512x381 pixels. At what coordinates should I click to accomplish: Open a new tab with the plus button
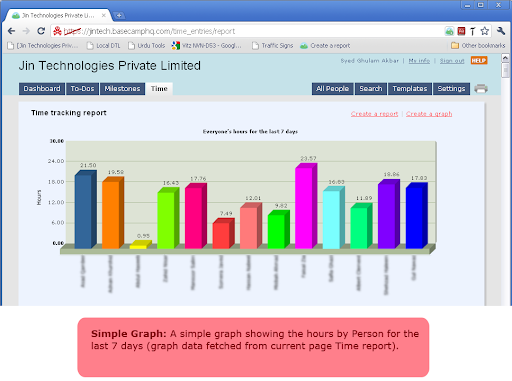pos(119,15)
